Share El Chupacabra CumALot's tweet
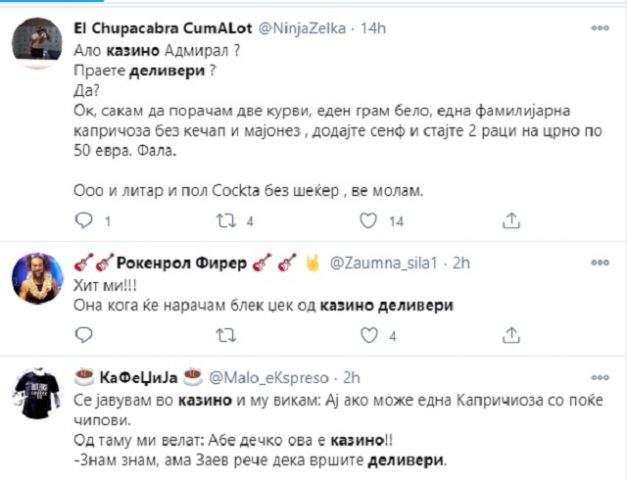627x480 pixels. point(509,219)
